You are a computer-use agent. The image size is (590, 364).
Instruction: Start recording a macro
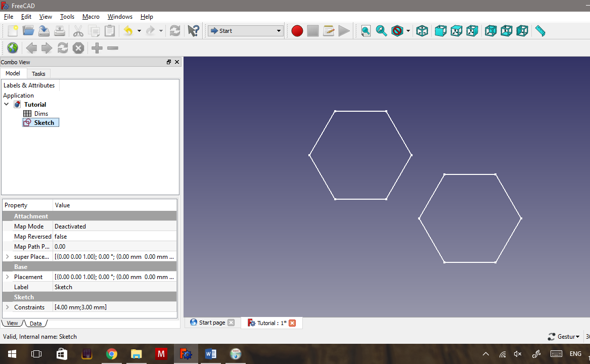tap(297, 31)
